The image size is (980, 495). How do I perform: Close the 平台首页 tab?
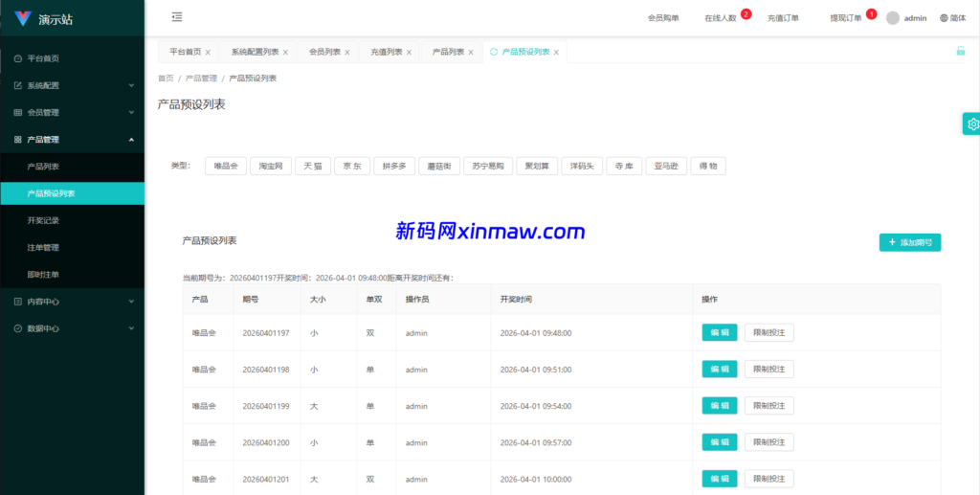[x=208, y=53]
